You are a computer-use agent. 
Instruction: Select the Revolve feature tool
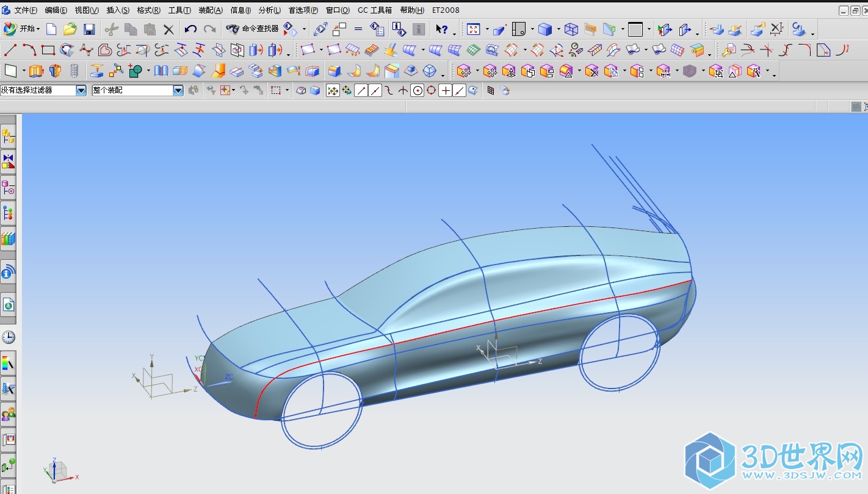[x=55, y=71]
